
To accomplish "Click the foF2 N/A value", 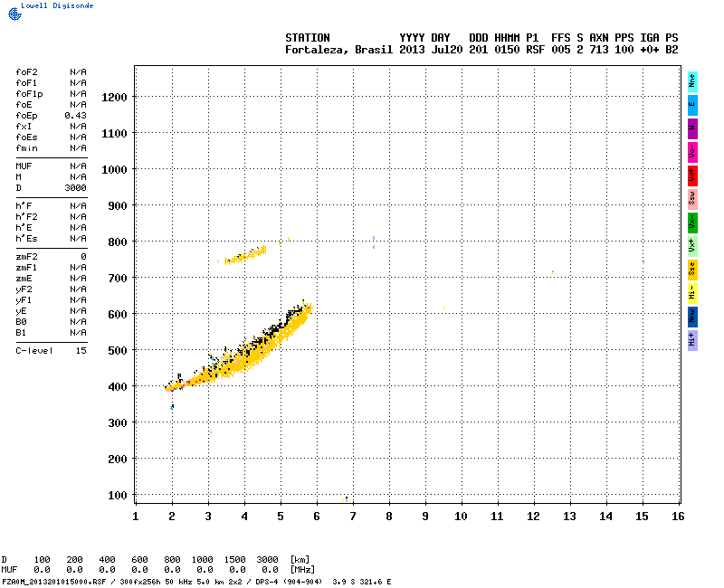I will (x=78, y=72).
